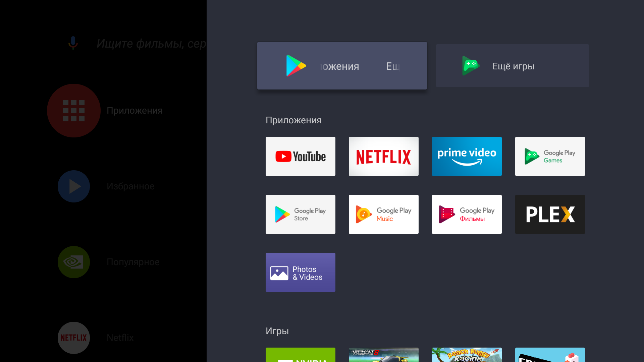
Task: Click the Play Store more apps button
Action: coord(342,66)
